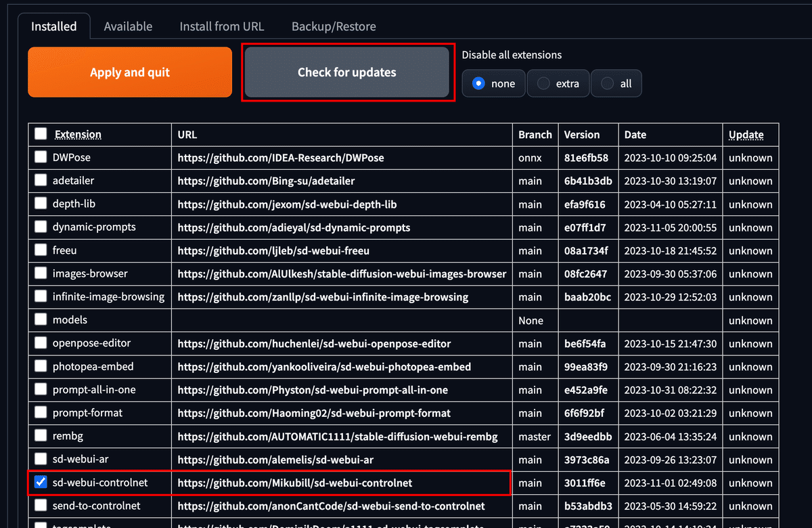Screen dimensions: 812x528
Task: Click version hash 3011ff6e
Action: (585, 483)
